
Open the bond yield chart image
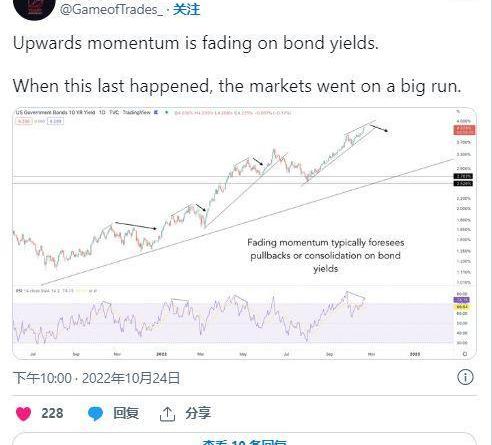244,233
